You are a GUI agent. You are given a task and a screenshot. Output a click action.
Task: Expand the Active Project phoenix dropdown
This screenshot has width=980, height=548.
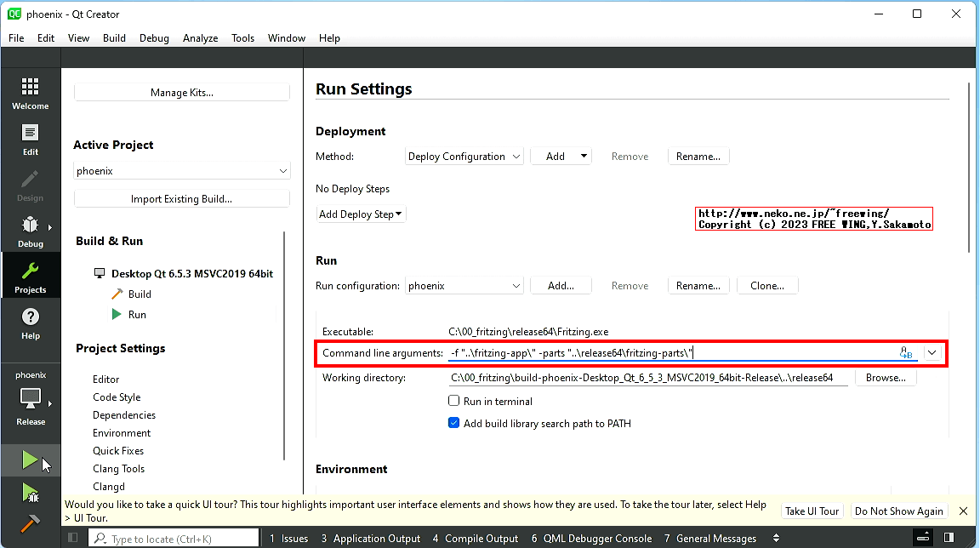pyautogui.click(x=182, y=171)
